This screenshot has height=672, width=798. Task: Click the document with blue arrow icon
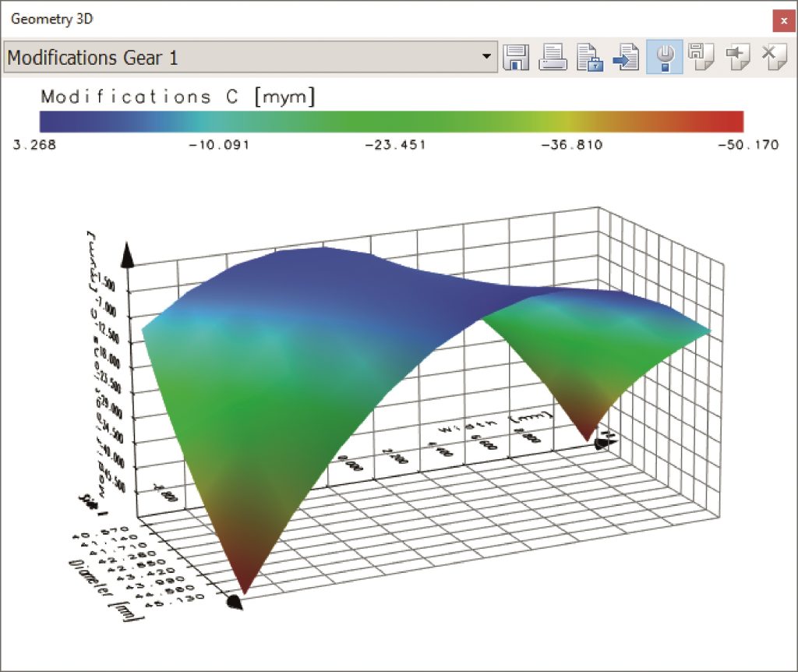627,58
